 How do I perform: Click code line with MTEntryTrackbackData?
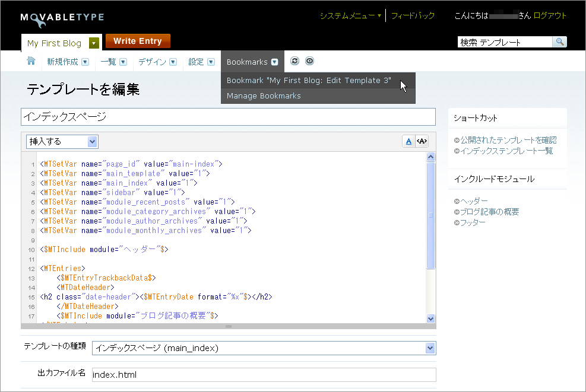click(x=106, y=278)
